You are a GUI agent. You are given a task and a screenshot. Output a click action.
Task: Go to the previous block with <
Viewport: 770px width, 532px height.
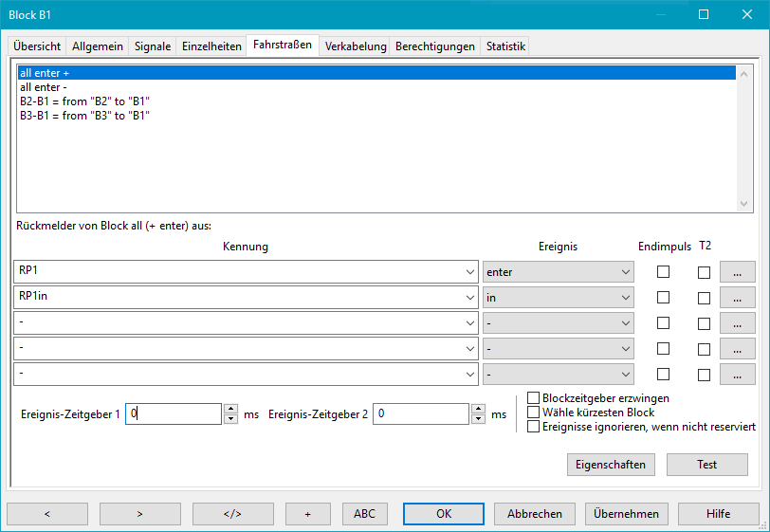[x=46, y=514]
